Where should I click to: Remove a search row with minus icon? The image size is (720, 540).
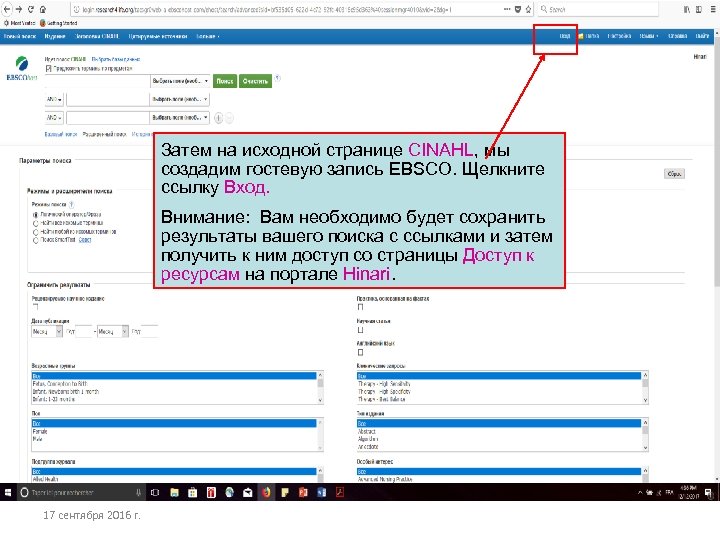(229, 118)
